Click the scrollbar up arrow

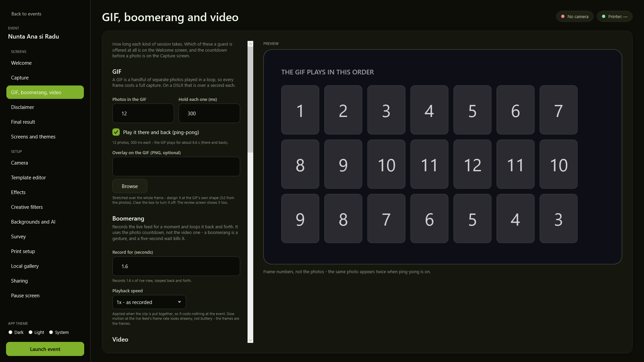(250, 44)
